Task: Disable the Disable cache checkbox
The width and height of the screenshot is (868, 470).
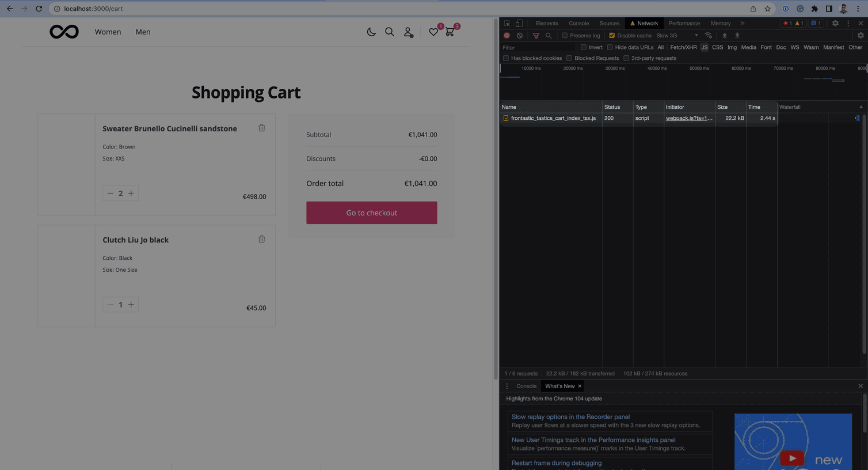Action: [x=612, y=35]
